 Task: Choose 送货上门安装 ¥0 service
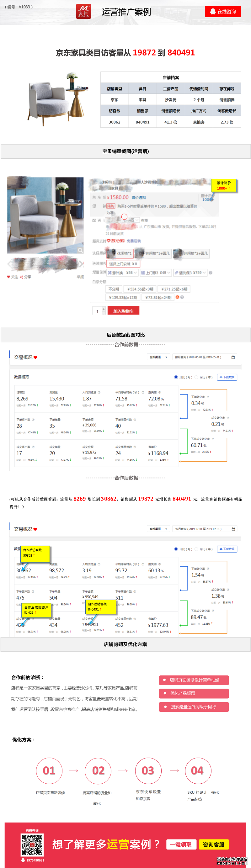coord(123,263)
